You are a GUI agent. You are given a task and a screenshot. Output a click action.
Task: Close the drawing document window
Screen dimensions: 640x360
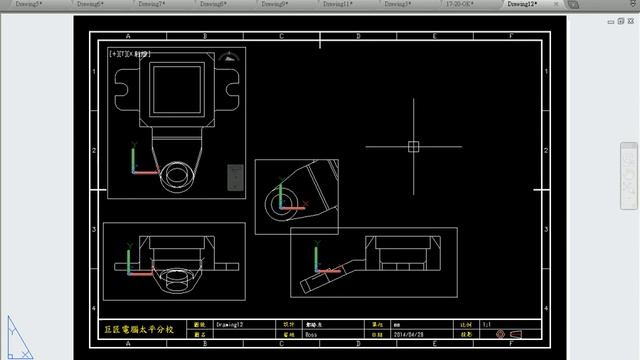[x=631, y=21]
